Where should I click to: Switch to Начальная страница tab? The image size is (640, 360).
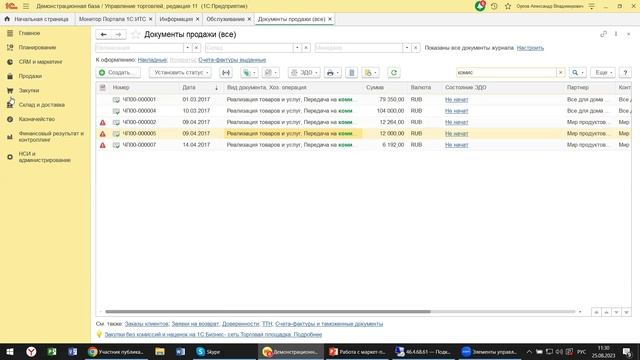[37, 19]
